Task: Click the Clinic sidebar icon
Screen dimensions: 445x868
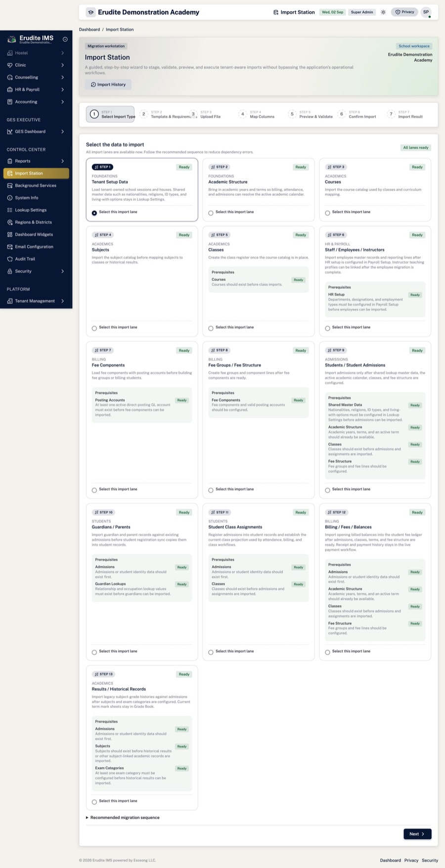Action: pyautogui.click(x=10, y=65)
